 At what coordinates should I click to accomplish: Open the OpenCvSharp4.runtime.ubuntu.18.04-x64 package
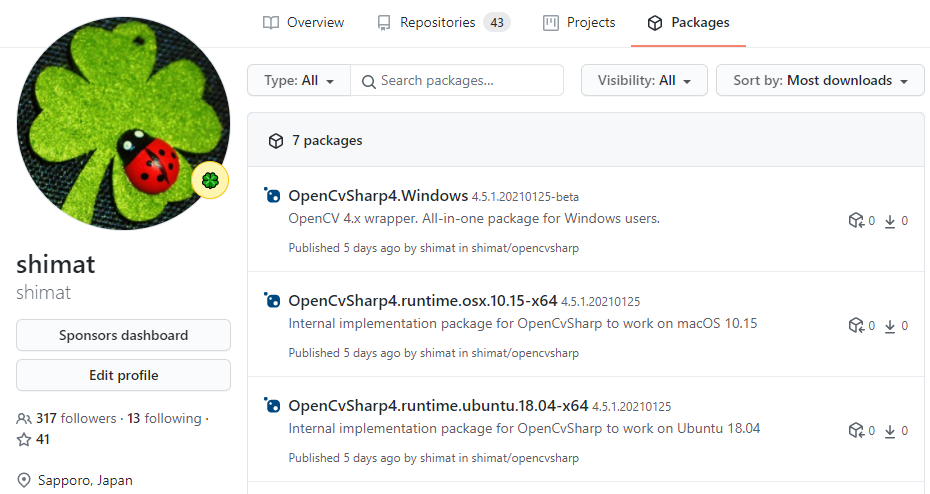pyautogui.click(x=438, y=406)
